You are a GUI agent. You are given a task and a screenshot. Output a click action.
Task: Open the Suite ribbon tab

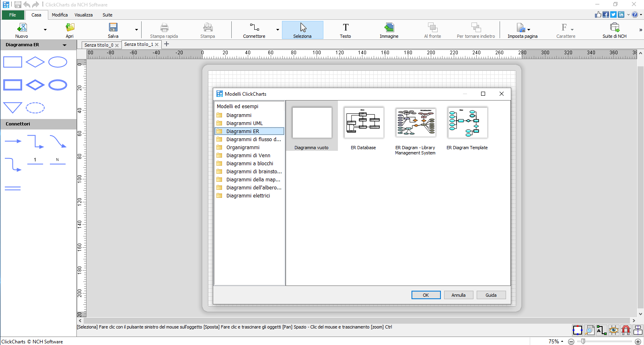pyautogui.click(x=107, y=15)
